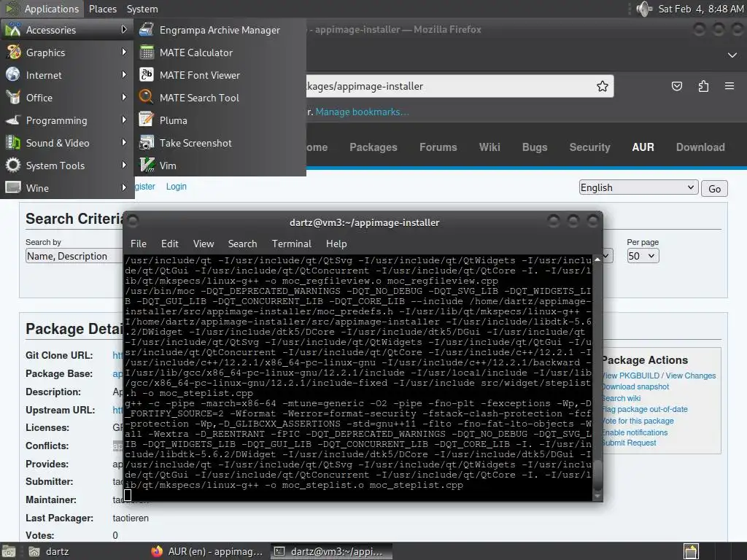The height and width of the screenshot is (560, 747).
Task: Click Enable notifications link
Action: (x=635, y=432)
